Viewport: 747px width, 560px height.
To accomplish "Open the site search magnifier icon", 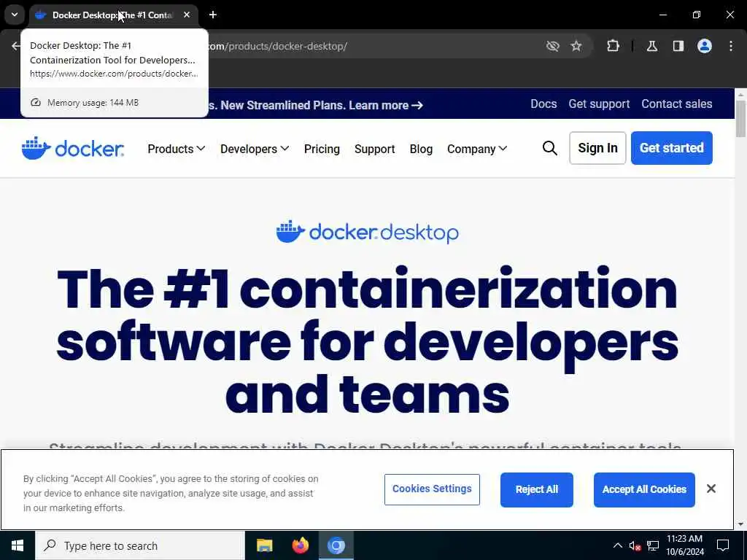I will click(x=550, y=148).
